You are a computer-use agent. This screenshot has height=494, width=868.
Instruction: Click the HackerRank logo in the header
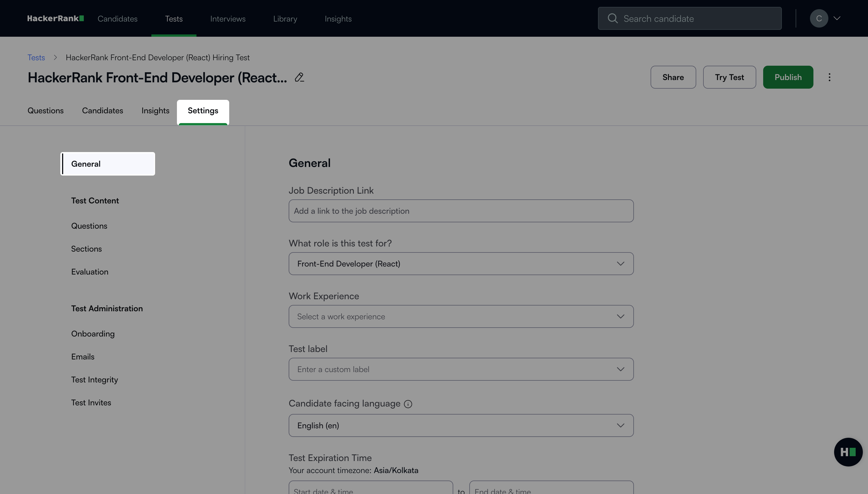point(55,18)
